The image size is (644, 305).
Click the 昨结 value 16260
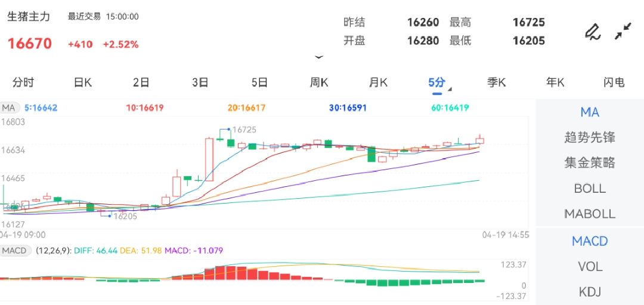click(423, 22)
